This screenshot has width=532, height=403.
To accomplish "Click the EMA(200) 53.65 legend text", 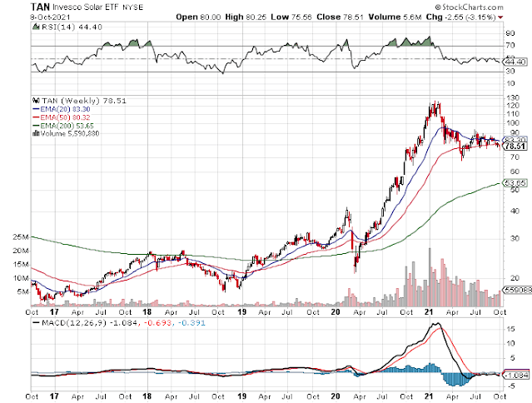I will coord(67,126).
